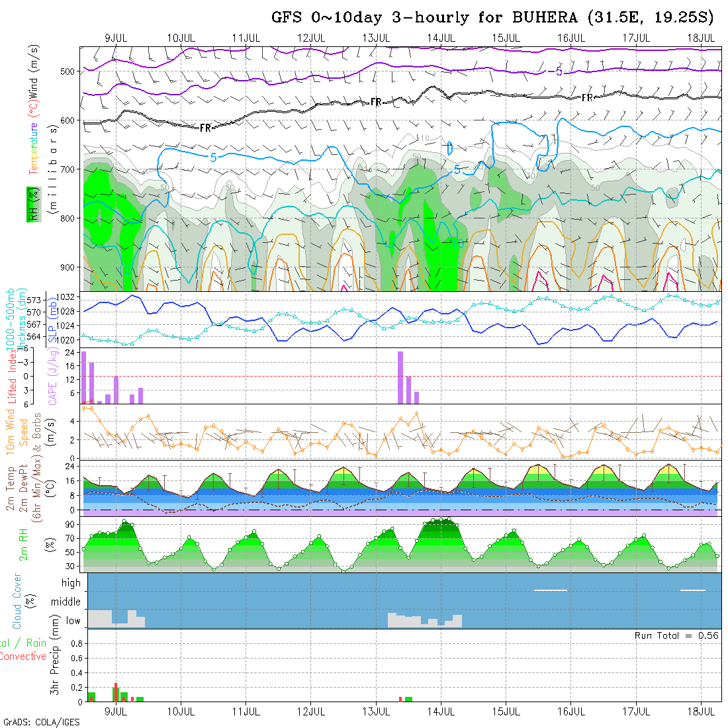The height and width of the screenshot is (728, 728).
Task: Click the GrADS: COLA/IGES credit text
Action: 41,722
